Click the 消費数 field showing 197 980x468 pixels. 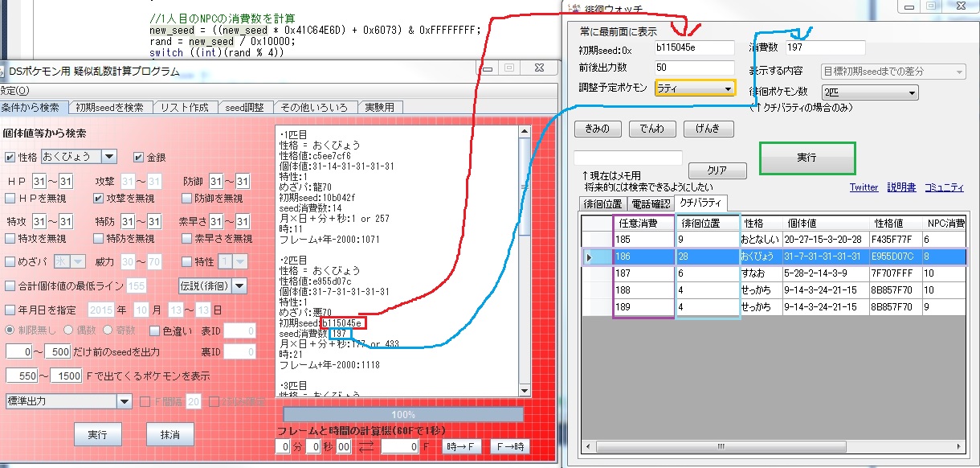(x=824, y=48)
